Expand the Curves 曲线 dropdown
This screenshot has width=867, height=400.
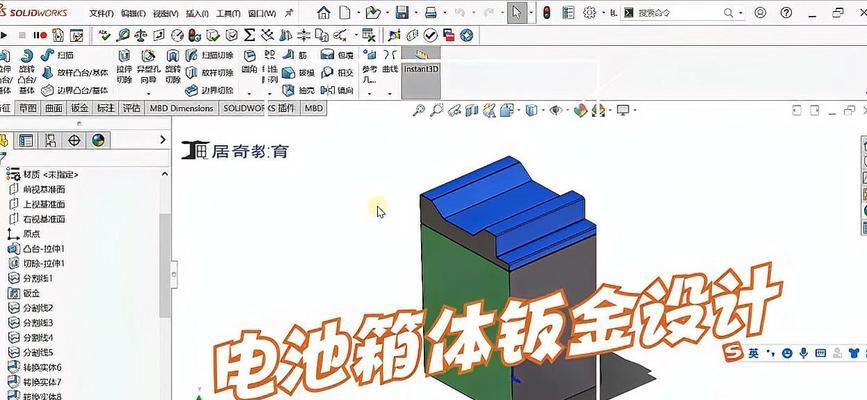[390, 94]
